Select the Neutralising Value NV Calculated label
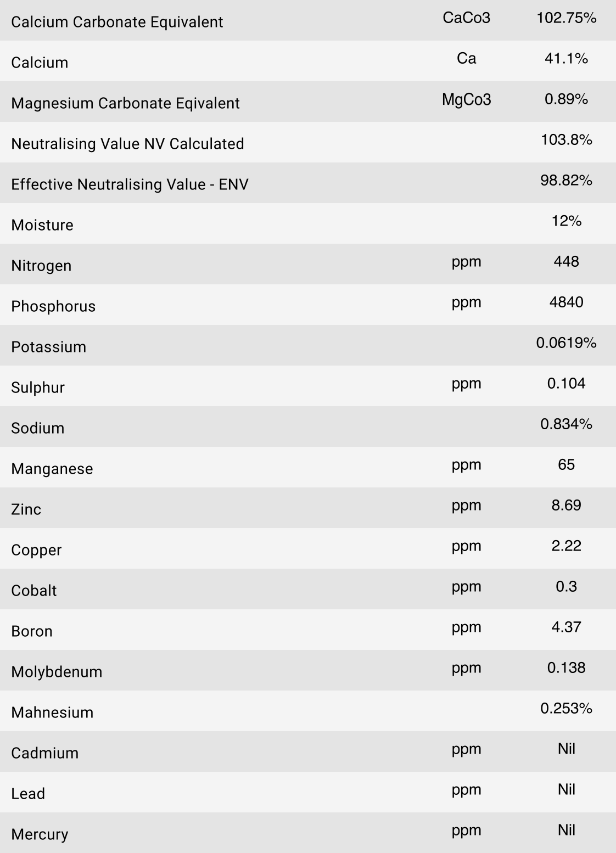This screenshot has height=853, width=616. click(127, 144)
